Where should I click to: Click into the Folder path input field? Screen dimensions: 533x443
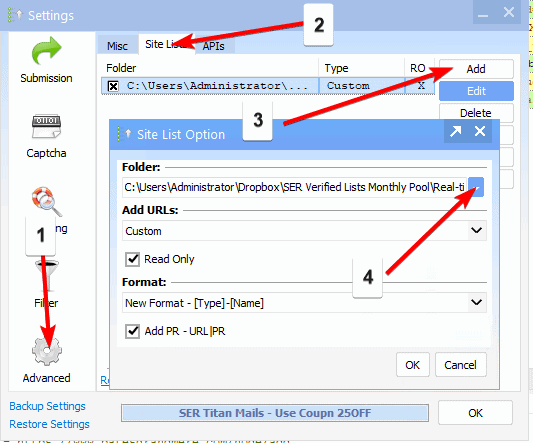tap(295, 187)
